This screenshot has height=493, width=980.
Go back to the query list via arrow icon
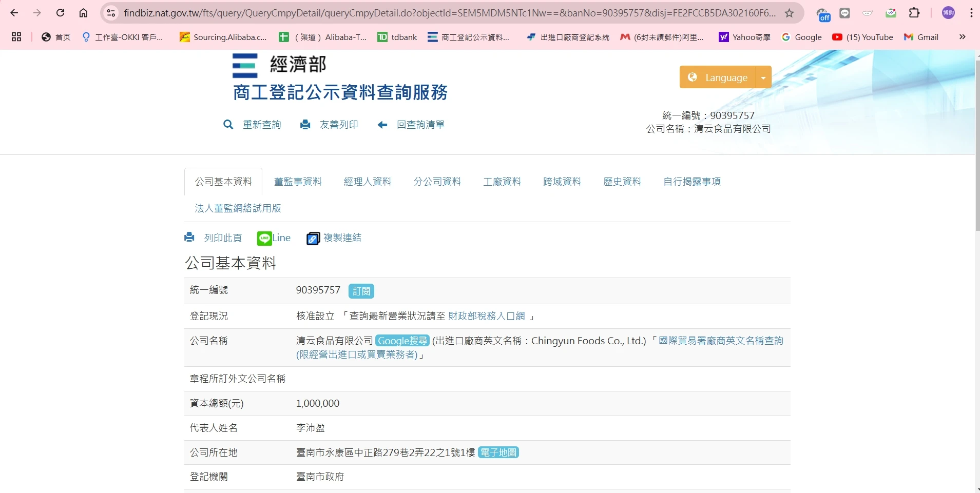click(x=382, y=125)
